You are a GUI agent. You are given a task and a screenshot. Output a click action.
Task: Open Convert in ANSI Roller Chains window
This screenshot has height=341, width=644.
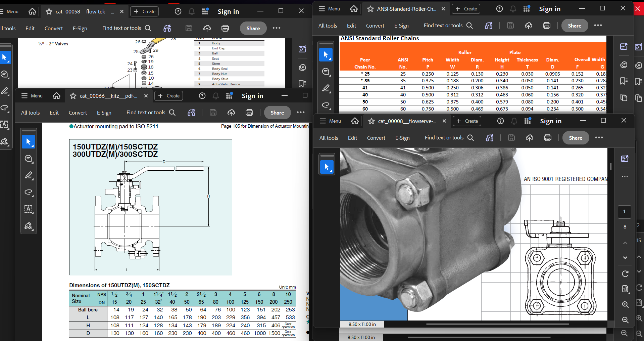click(x=375, y=26)
